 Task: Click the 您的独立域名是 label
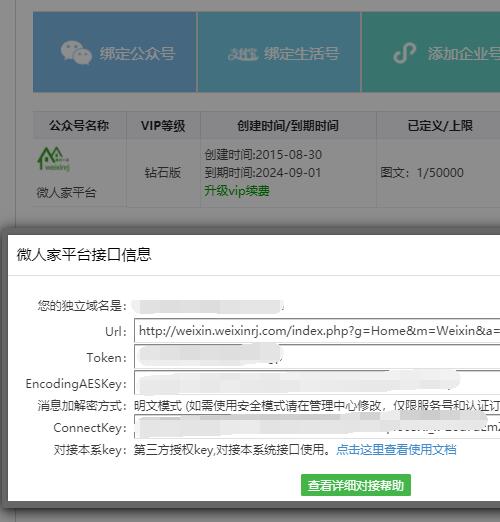pyautogui.click(x=82, y=306)
